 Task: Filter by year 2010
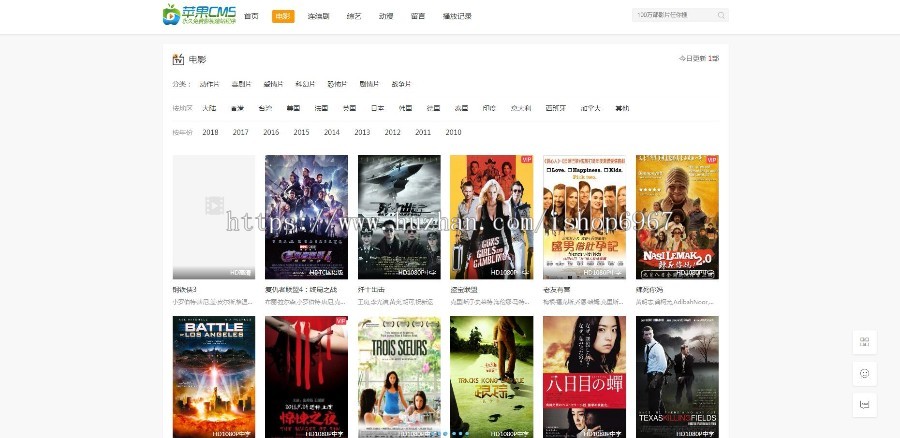pyautogui.click(x=453, y=132)
